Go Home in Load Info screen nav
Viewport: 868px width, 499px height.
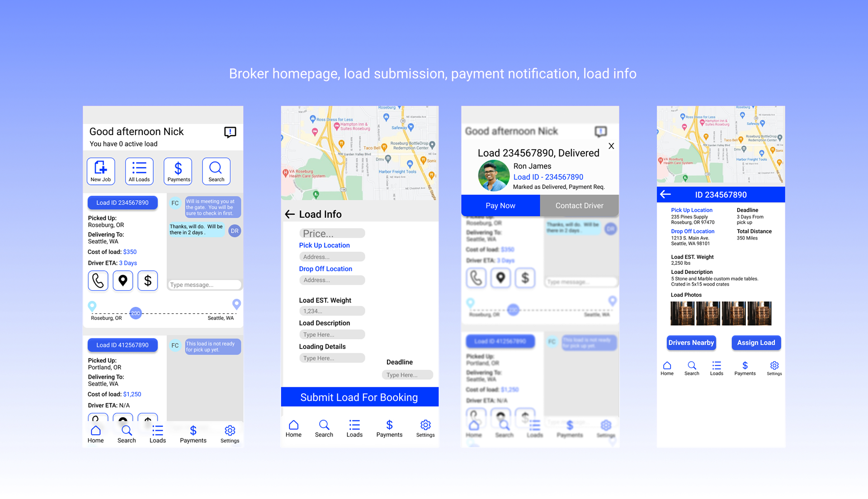pyautogui.click(x=293, y=429)
